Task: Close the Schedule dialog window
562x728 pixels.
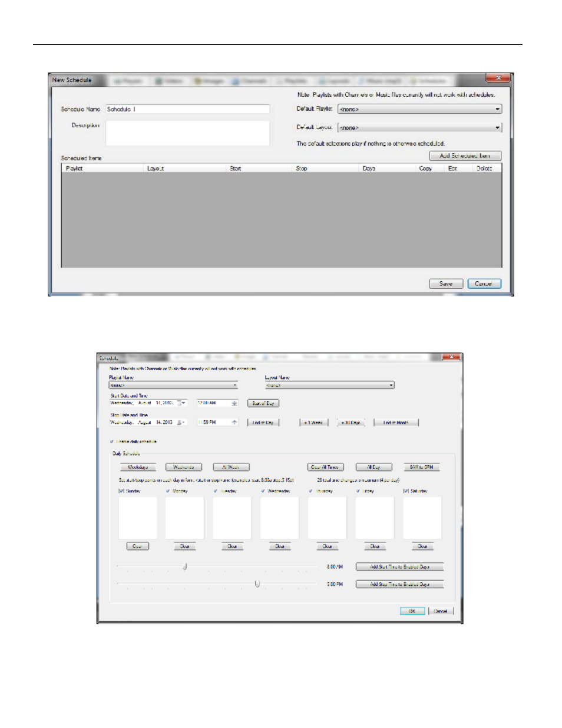Action: pyautogui.click(x=451, y=357)
